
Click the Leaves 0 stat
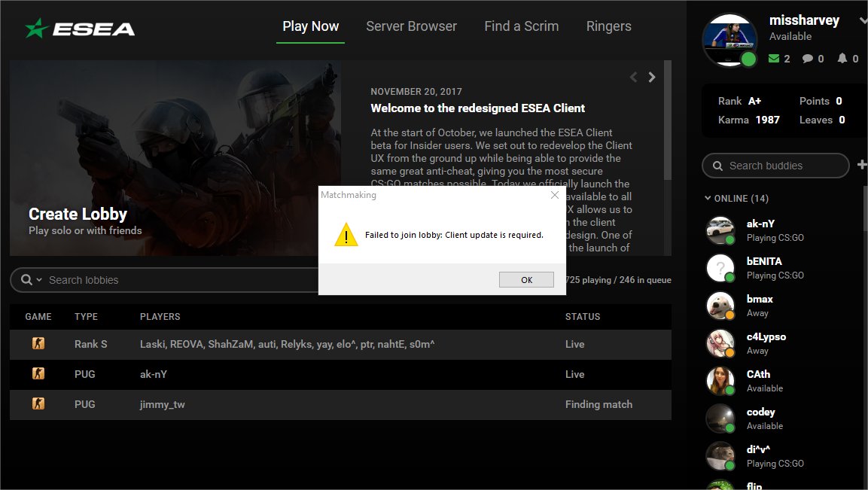tap(822, 120)
